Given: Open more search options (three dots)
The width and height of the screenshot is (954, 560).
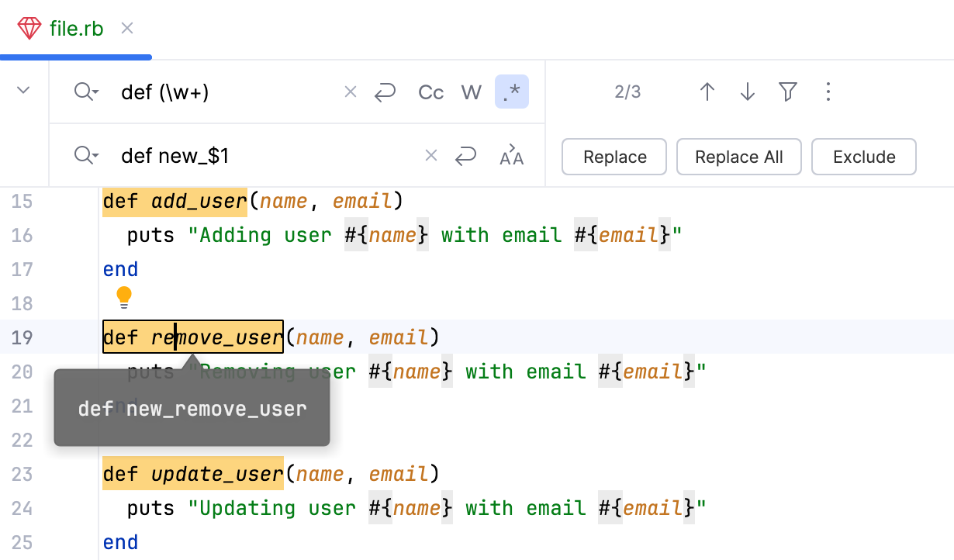Looking at the screenshot, I should point(828,92).
